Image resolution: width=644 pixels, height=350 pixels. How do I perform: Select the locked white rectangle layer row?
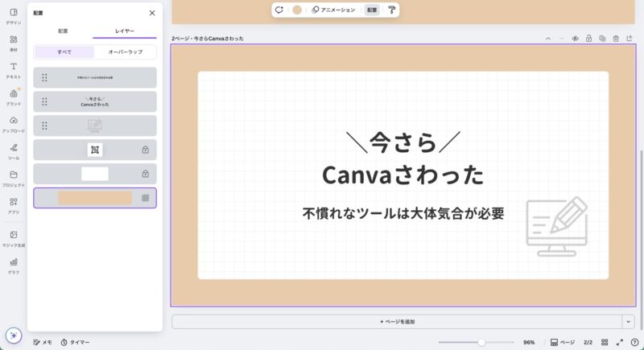(x=95, y=174)
